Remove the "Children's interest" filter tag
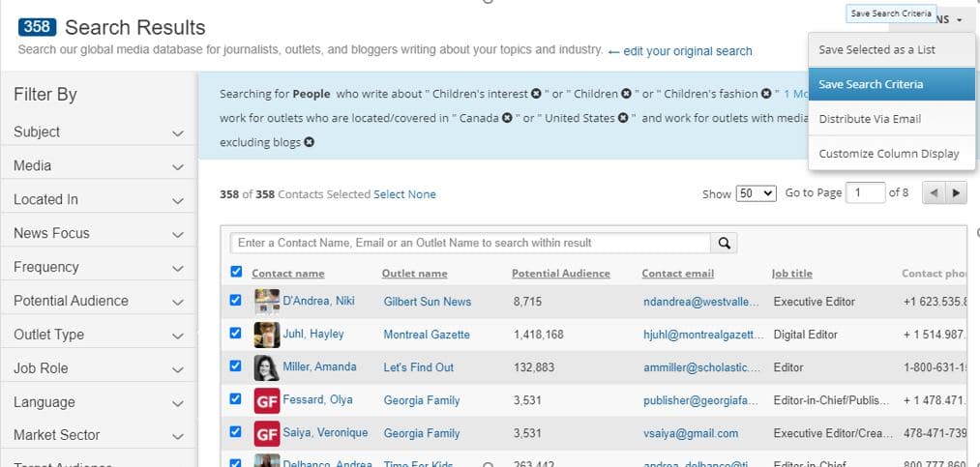The height and width of the screenshot is (467, 980). [x=536, y=94]
